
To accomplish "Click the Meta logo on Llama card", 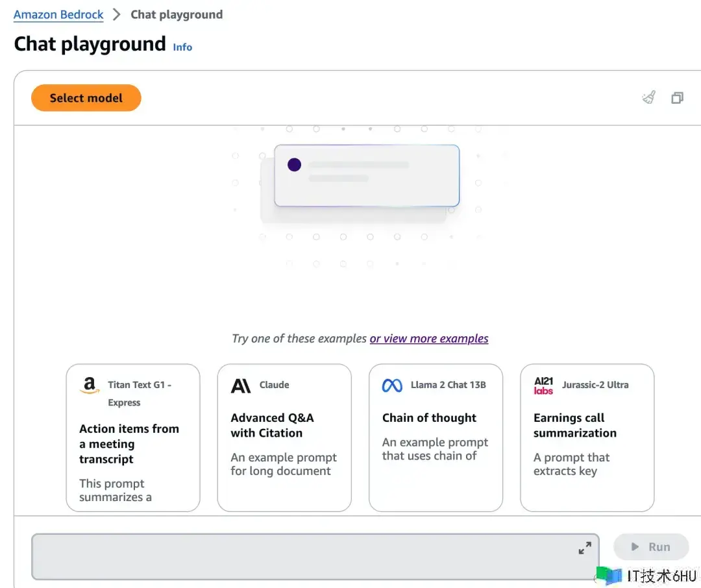I will coord(392,386).
